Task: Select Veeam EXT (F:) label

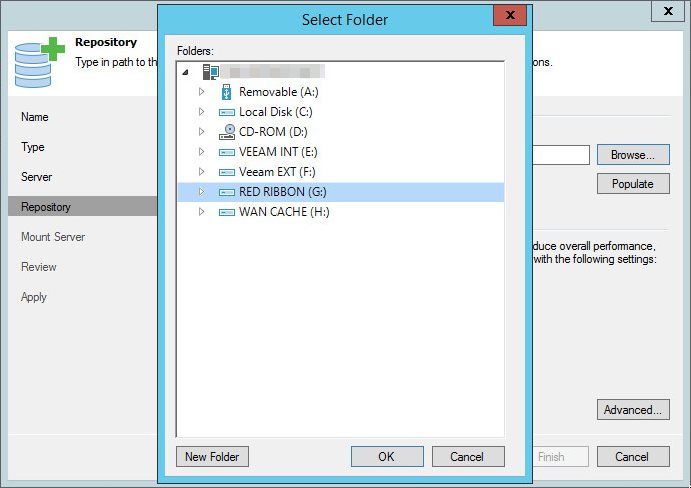Action: 277,172
